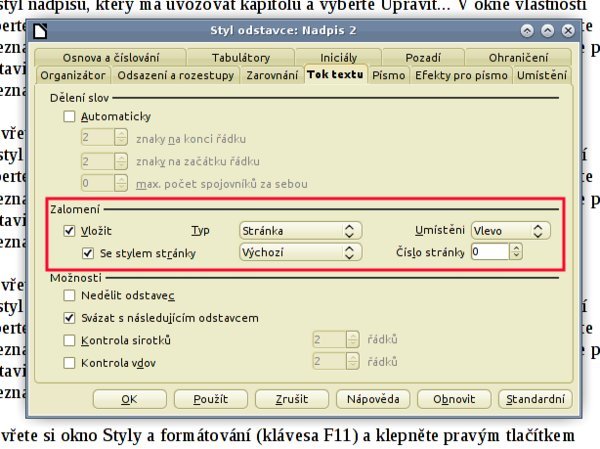Click spinner for znaky na konci řádku
The height and width of the screenshot is (449, 600).
tap(121, 137)
